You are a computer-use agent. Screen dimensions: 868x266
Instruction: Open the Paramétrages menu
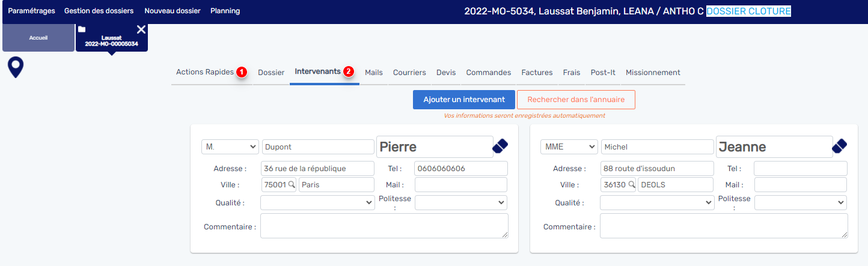click(31, 11)
